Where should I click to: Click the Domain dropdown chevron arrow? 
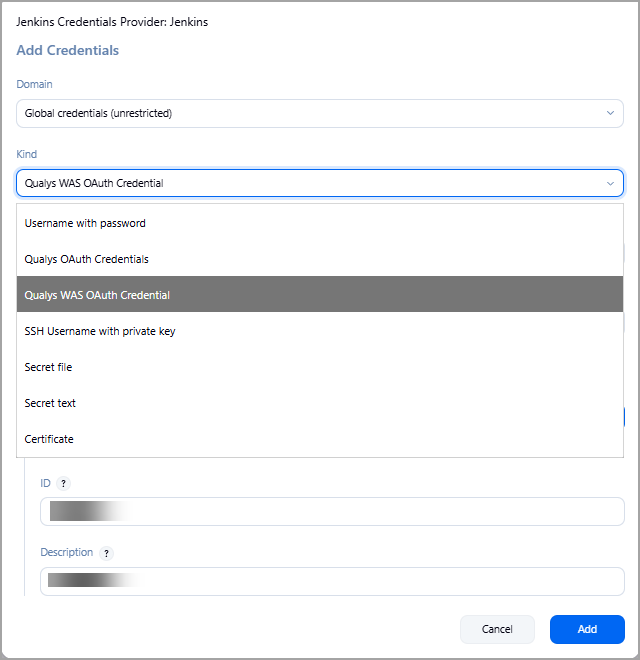point(611,113)
